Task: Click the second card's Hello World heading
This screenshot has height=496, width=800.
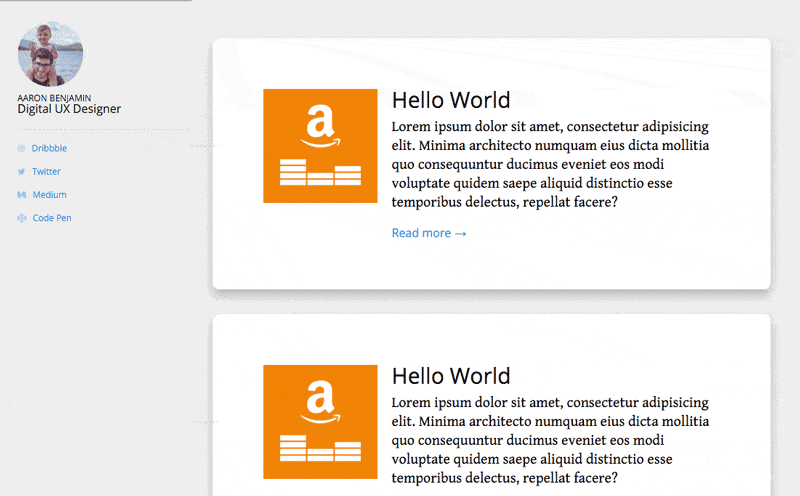Action: [x=451, y=376]
